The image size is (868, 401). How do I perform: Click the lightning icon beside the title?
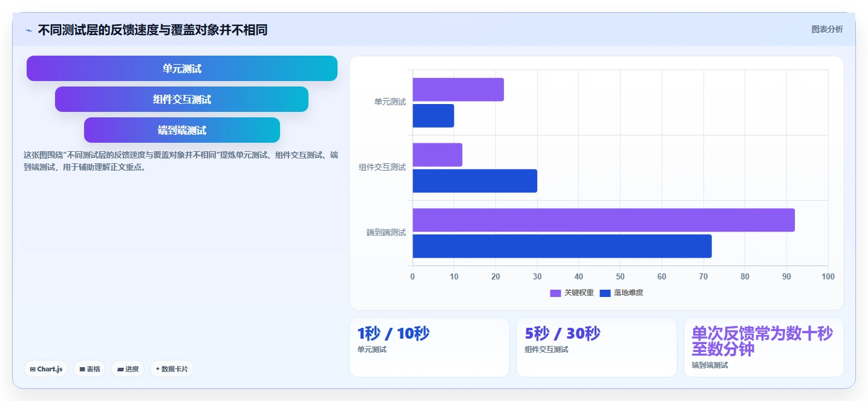(x=28, y=30)
